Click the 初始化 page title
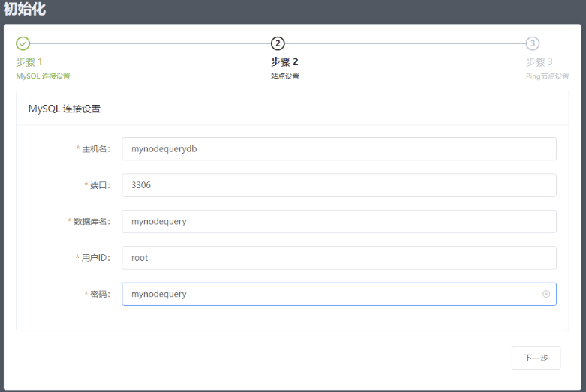Viewport: 586px width, 392px height. 25,10
